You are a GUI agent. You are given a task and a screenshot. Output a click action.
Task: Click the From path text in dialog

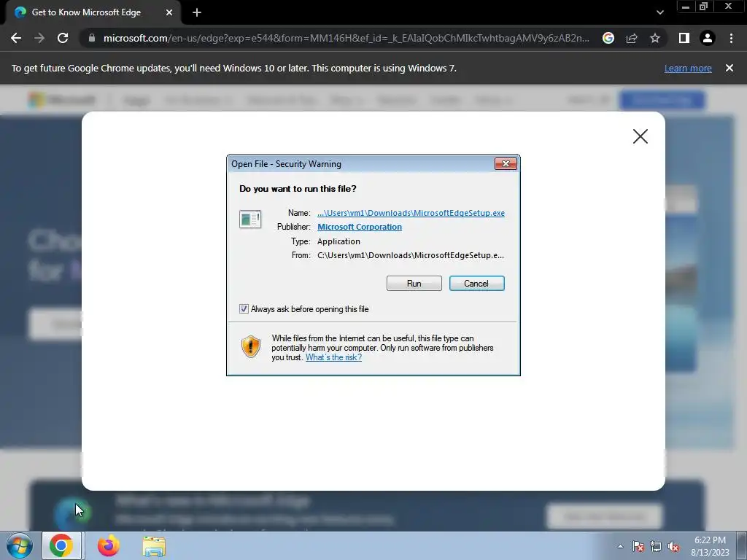click(410, 255)
